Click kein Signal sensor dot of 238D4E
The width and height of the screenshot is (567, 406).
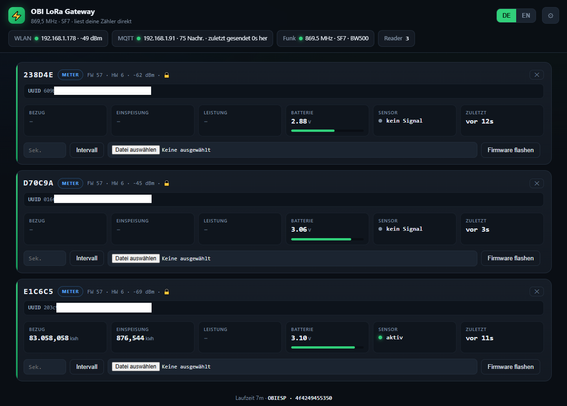pos(380,121)
